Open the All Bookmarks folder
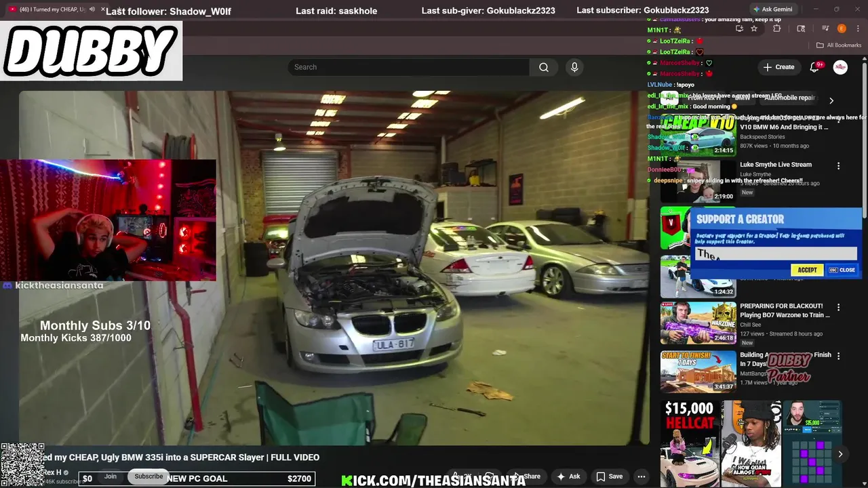This screenshot has width=868, height=488. click(x=839, y=45)
